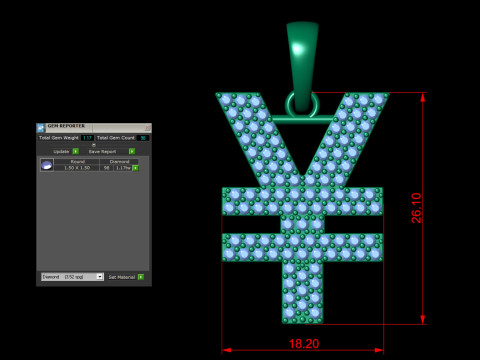Click the Save Report label
The image size is (480, 360).
(x=102, y=151)
